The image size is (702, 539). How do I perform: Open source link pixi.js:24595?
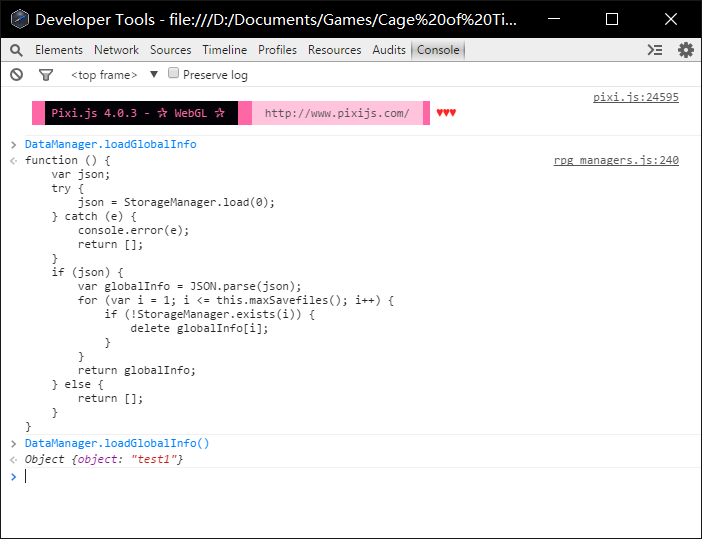click(636, 97)
